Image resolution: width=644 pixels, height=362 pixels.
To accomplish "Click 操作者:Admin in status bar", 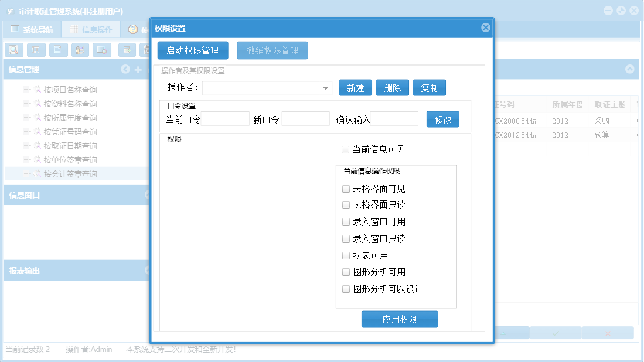I will coord(88,349).
